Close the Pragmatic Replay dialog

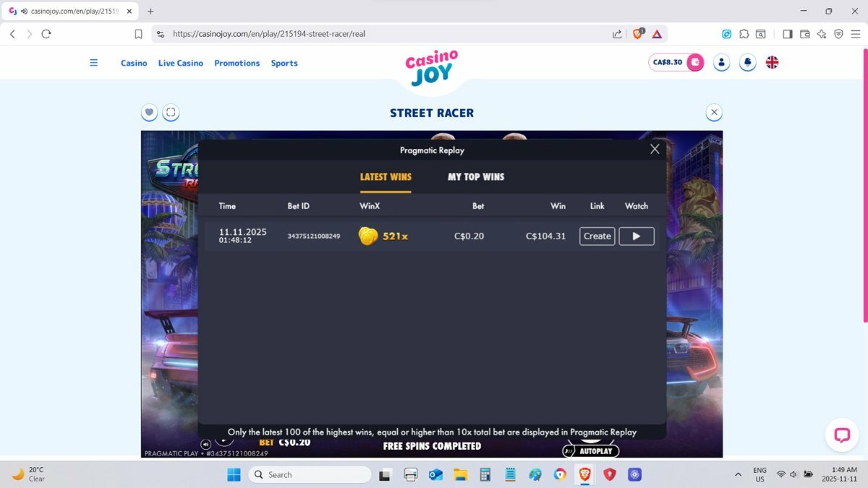(655, 149)
